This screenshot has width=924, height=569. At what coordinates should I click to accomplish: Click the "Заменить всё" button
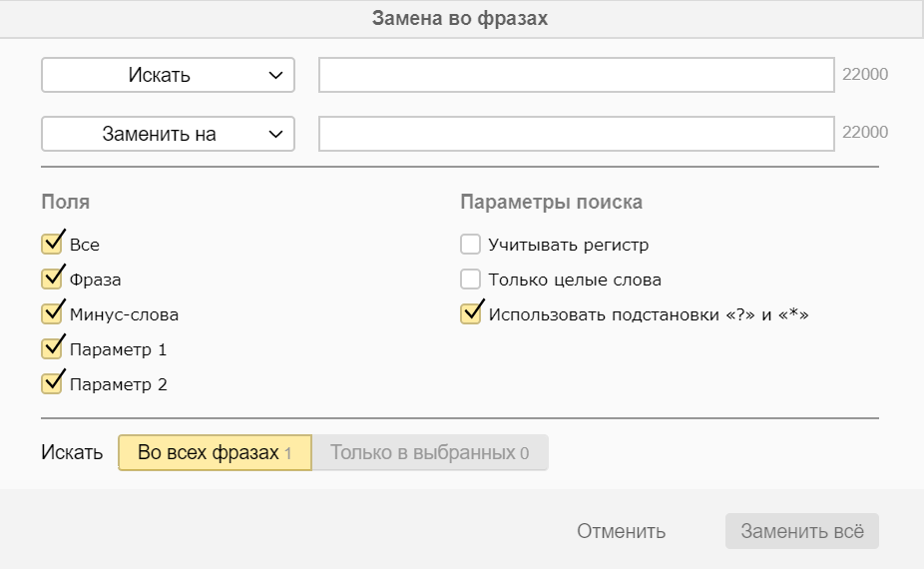click(x=801, y=531)
